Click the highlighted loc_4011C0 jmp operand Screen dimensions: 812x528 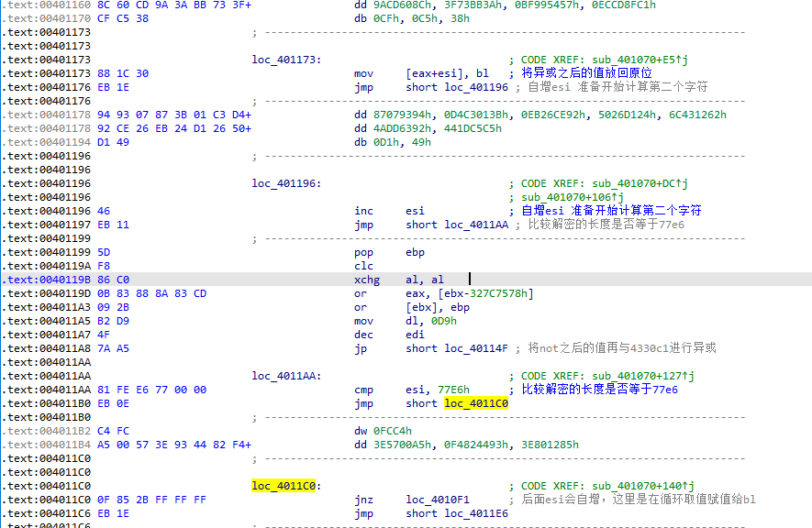point(476,403)
